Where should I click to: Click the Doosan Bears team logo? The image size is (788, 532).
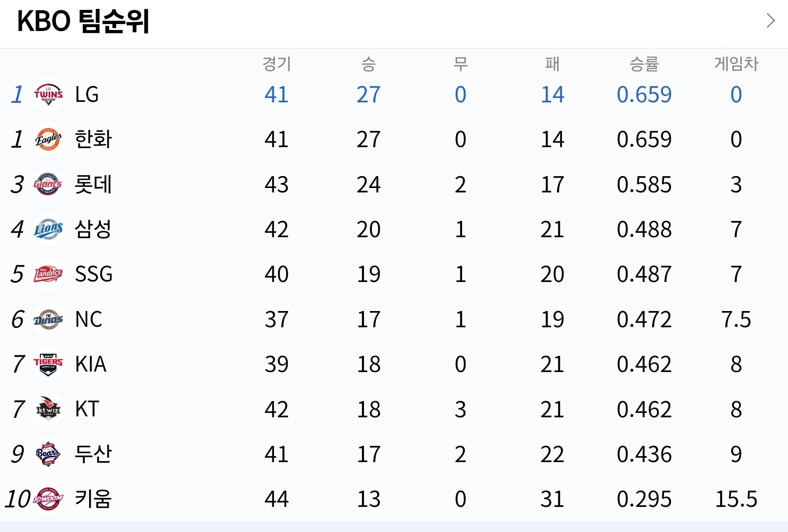pos(48,454)
